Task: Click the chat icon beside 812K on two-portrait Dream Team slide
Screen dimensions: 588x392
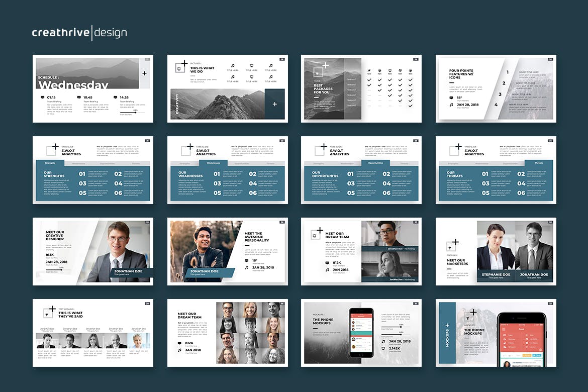Action: [327, 263]
